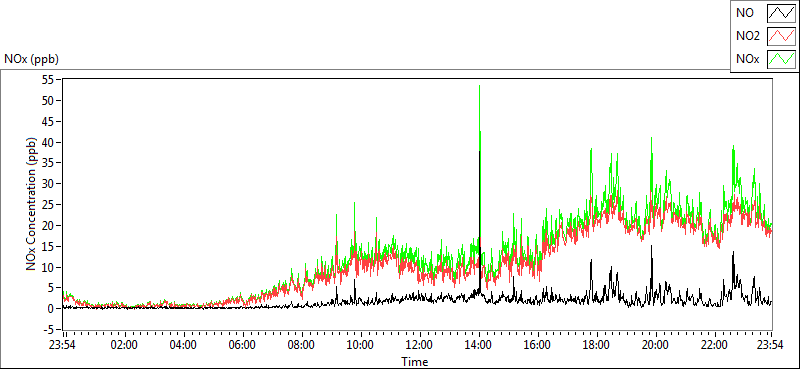800x369 pixels.
Task: Click the 02:00 time axis marker
Action: tap(124, 345)
